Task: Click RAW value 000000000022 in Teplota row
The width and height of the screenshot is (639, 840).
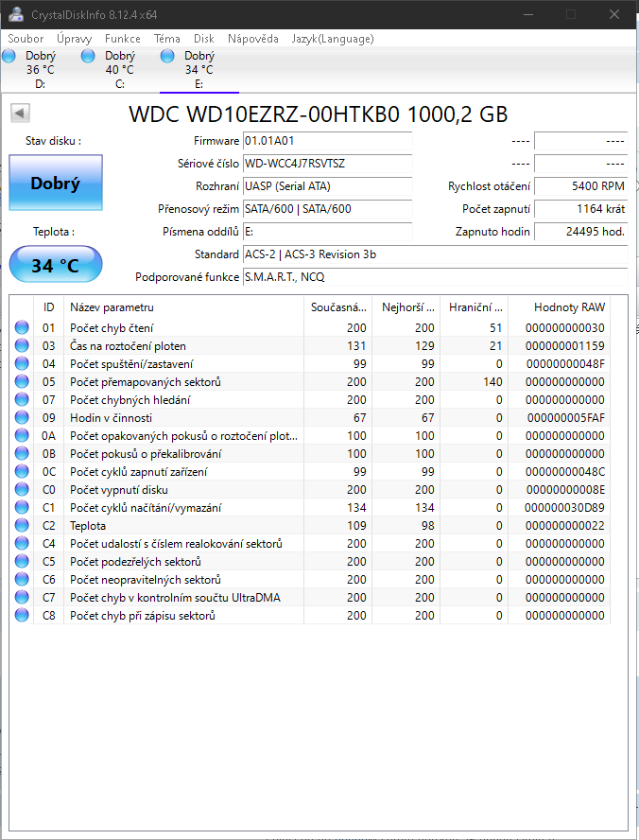Action: (x=565, y=525)
